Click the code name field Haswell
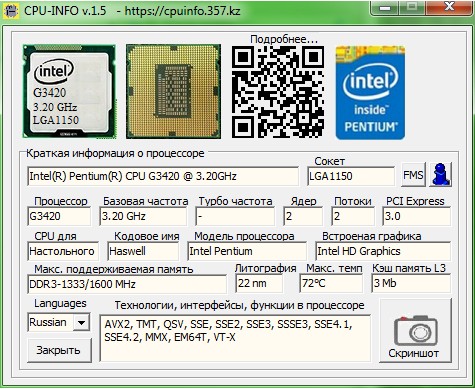This screenshot has height=389, width=475. 143,251
